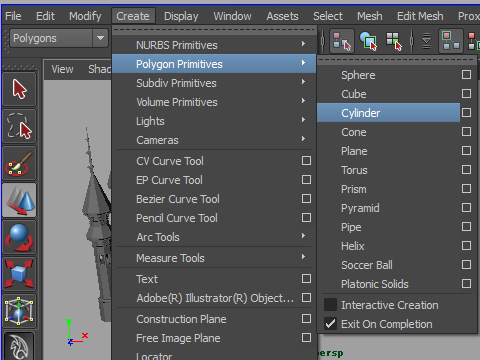The height and width of the screenshot is (360, 480).
Task: Open Cylinder options box
Action: [466, 113]
